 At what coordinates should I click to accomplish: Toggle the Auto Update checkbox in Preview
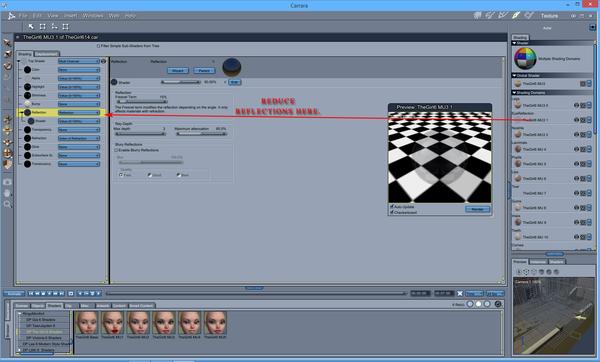392,207
